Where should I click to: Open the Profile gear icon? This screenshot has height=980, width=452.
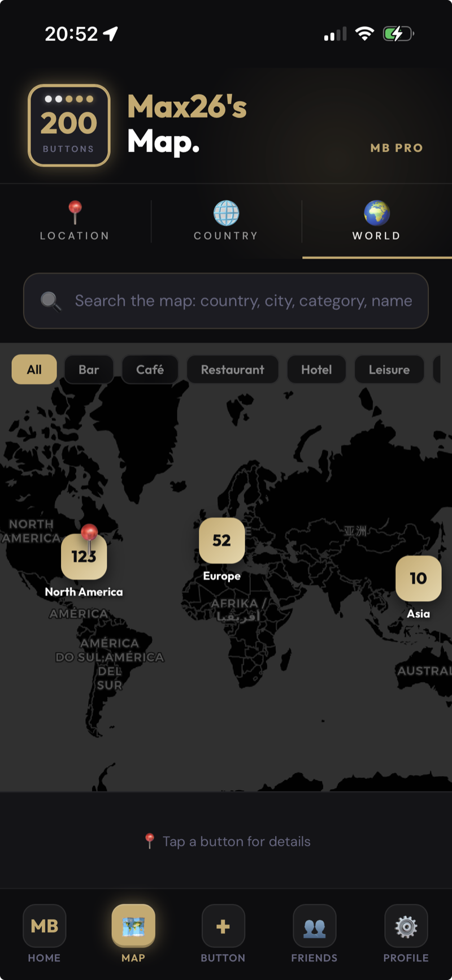tap(406, 926)
